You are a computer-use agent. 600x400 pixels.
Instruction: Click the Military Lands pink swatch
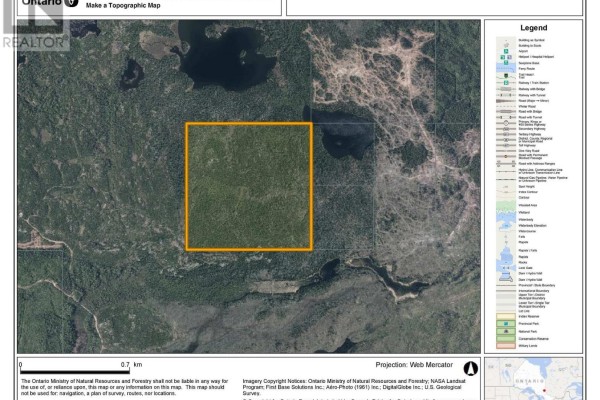(x=506, y=346)
